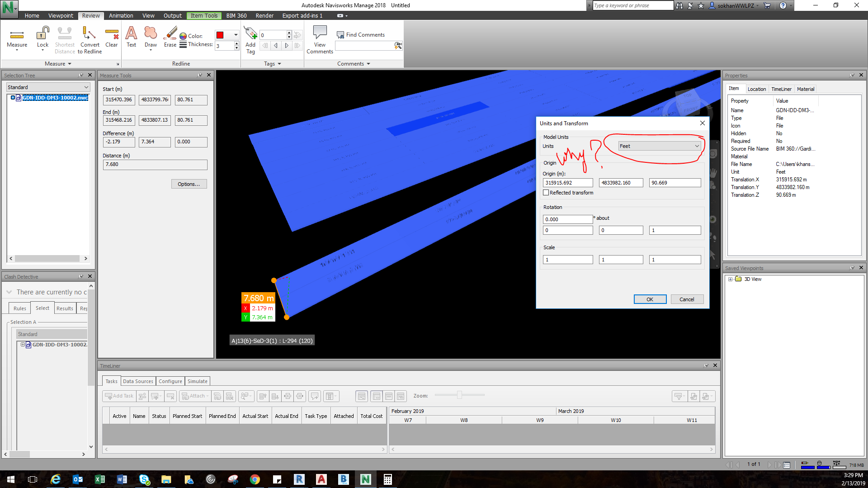This screenshot has height=488, width=868.
Task: Open Chrome from the taskbar
Action: point(255,479)
